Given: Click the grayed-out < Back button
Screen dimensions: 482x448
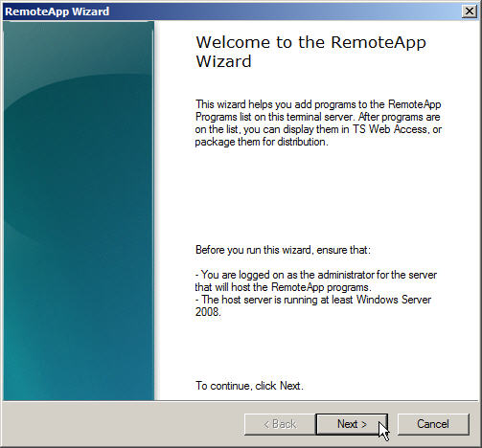Looking at the screenshot, I should pos(280,424).
